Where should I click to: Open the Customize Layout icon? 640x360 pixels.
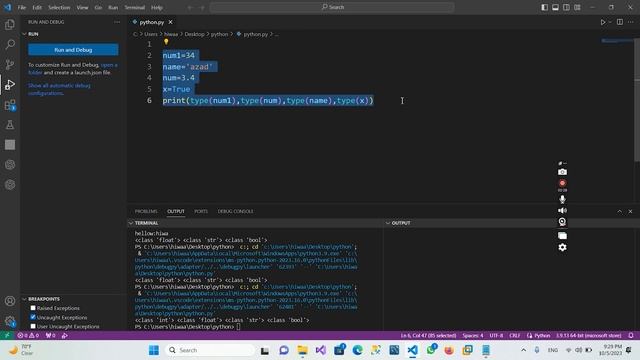click(577, 7)
